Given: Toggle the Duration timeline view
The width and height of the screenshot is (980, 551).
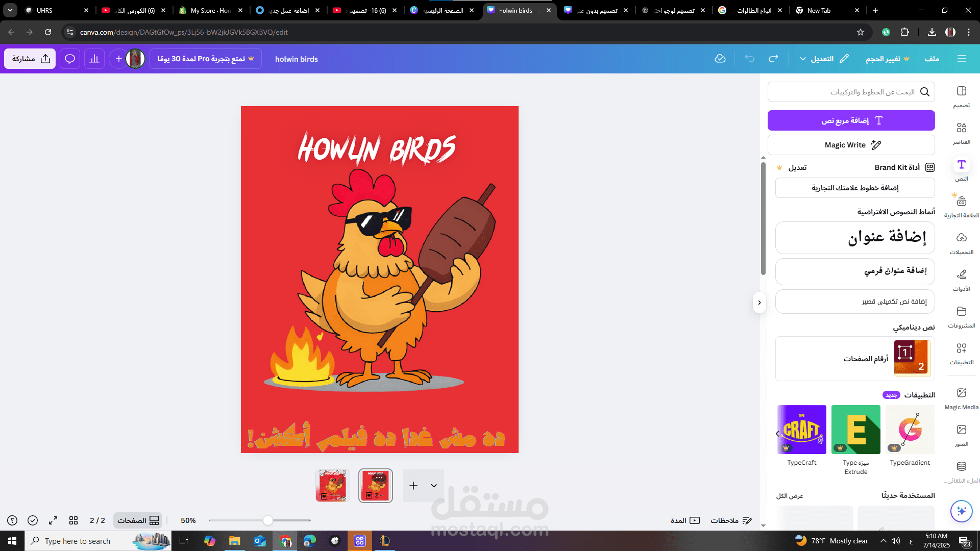Looking at the screenshot, I should pos(685,520).
